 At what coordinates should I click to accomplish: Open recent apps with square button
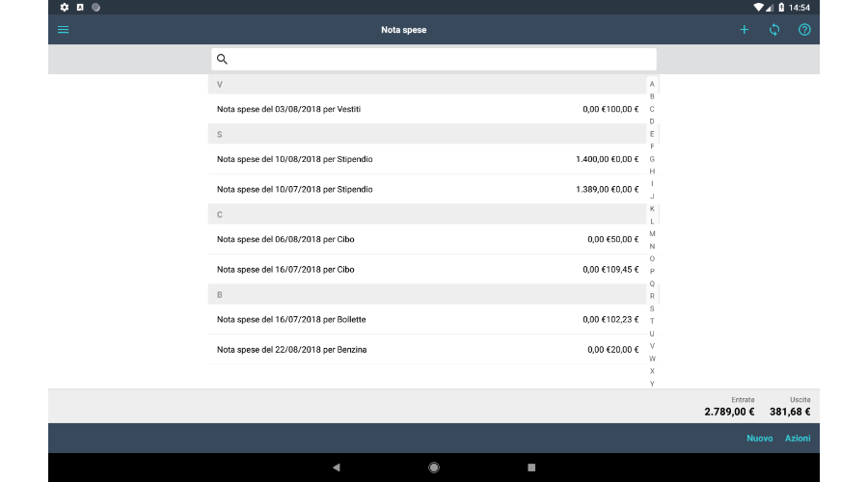click(x=531, y=468)
